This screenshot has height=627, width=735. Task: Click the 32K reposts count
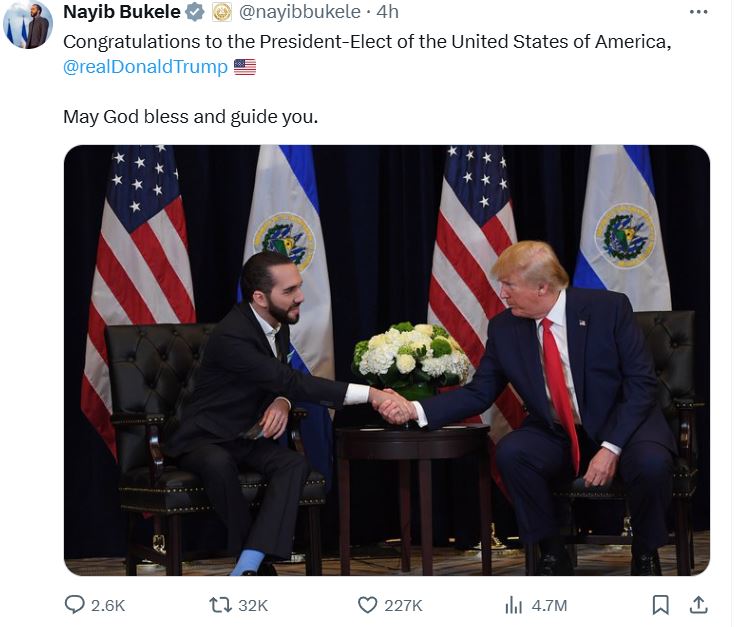(x=252, y=605)
